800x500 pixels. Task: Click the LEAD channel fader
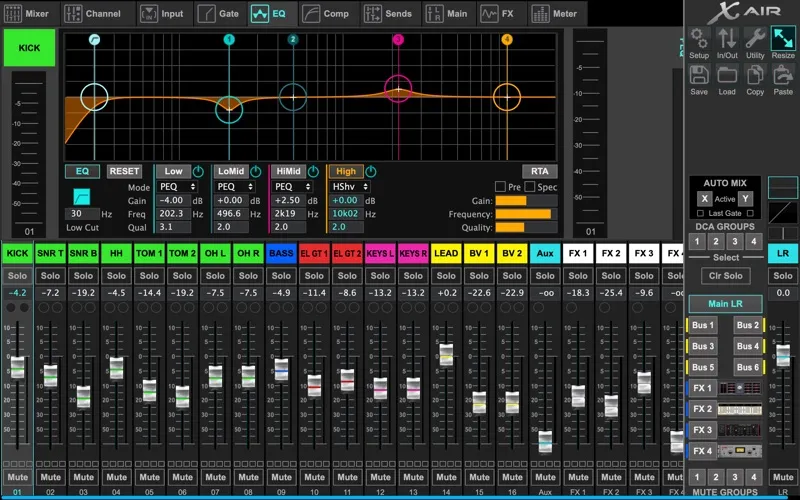(446, 355)
